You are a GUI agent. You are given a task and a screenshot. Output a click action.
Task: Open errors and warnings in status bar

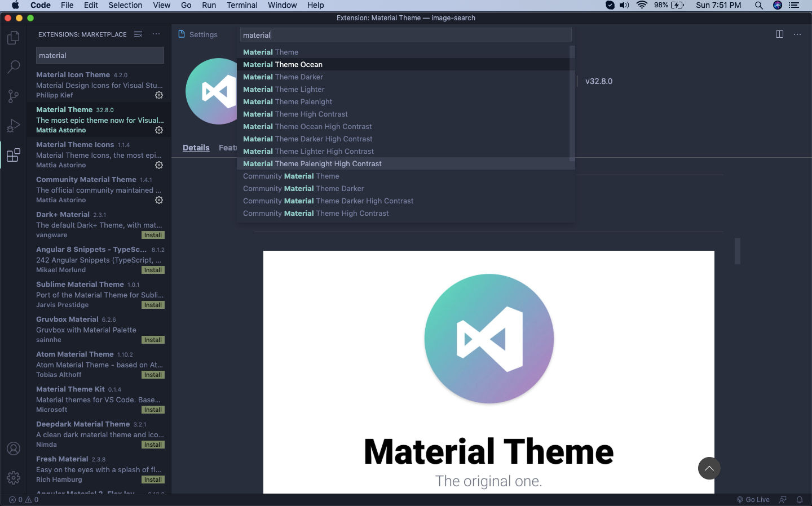24,500
